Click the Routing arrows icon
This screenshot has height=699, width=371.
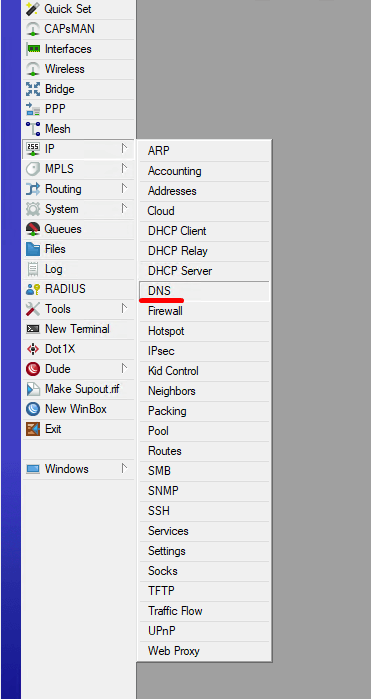coord(33,189)
